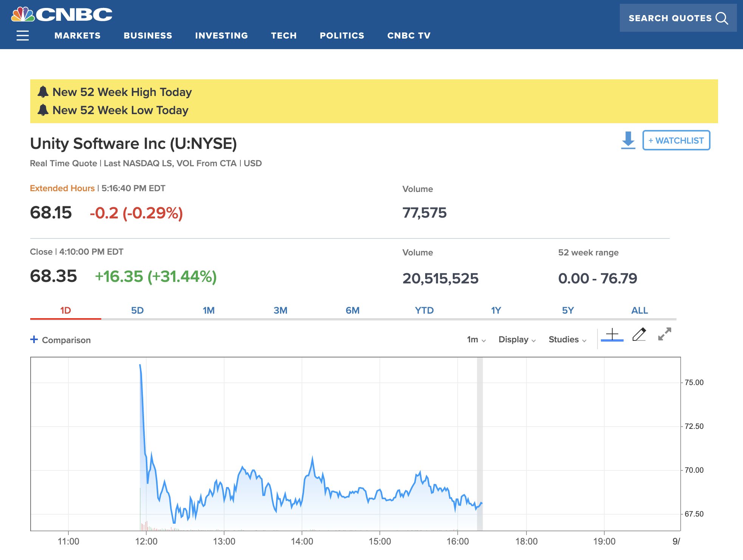Click the gray market close marker on chart
743x560 pixels.
tap(480, 444)
